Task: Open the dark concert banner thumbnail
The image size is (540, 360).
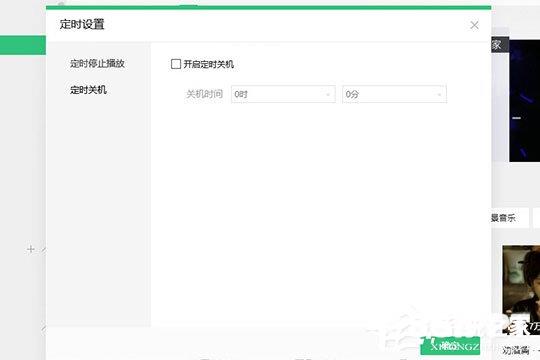Action: tap(525, 101)
